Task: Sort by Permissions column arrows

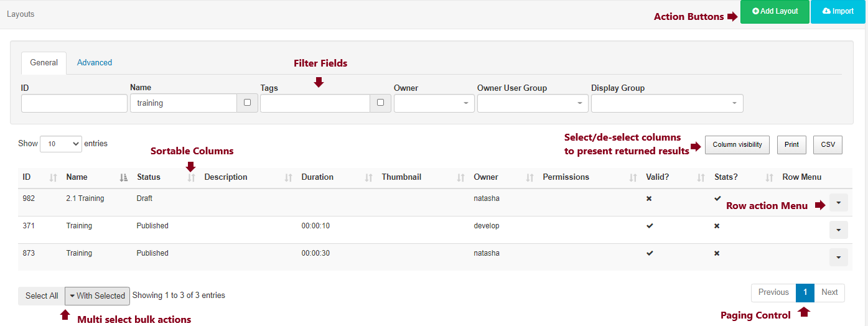Action: point(633,178)
